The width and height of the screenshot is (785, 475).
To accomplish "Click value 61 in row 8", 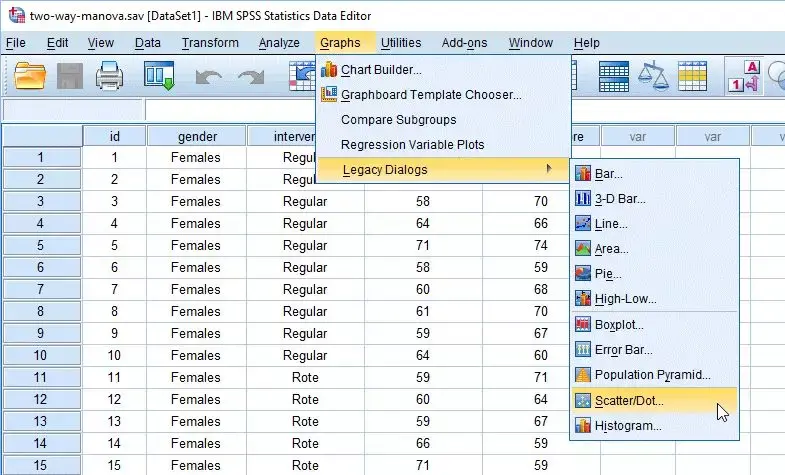I will (423, 311).
